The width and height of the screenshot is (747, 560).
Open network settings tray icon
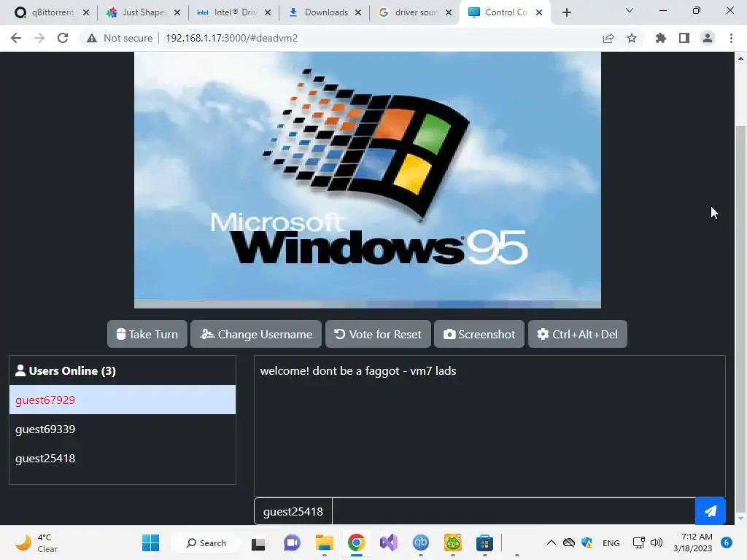(x=638, y=542)
